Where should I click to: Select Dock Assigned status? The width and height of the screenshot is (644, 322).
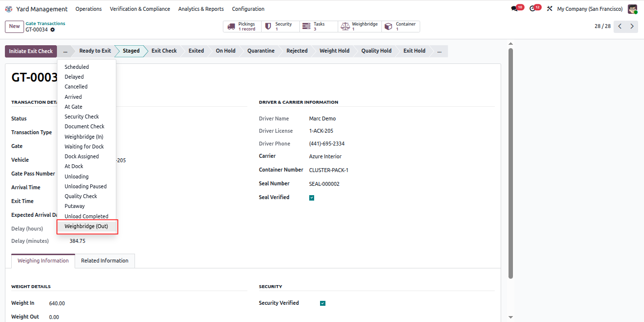click(x=86, y=156)
